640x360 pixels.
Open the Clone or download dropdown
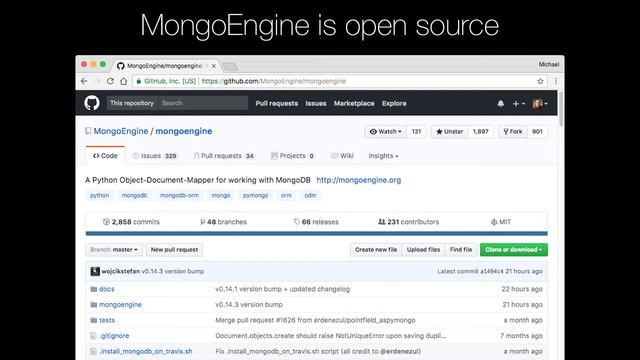514,250
